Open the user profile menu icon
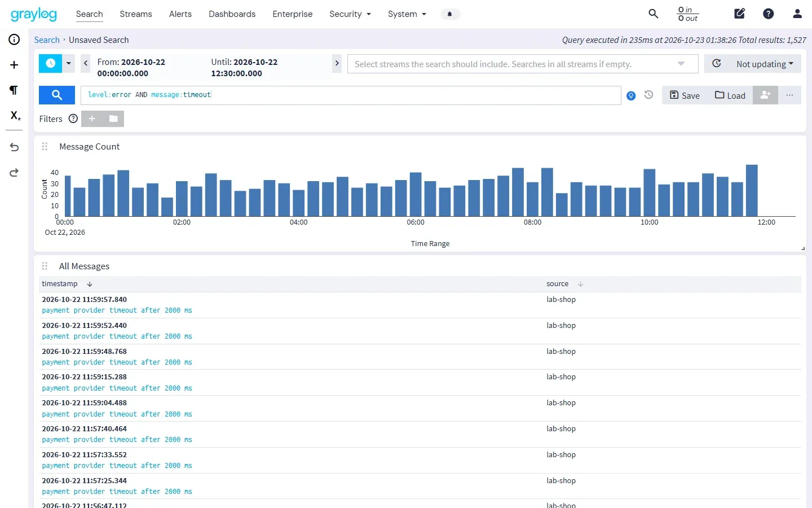 797,14
